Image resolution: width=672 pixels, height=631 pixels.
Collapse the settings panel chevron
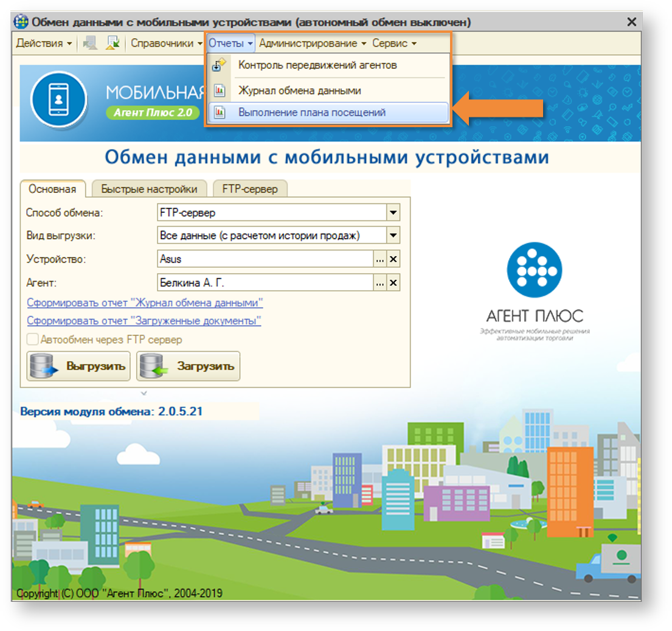pos(144,392)
